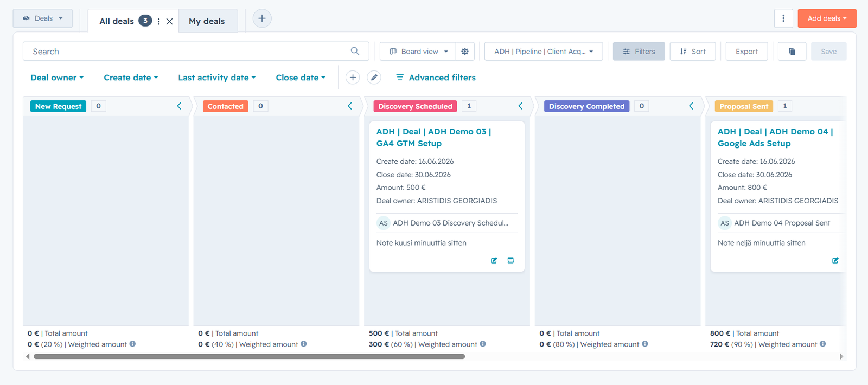The image size is (868, 385).
Task: Click the Save view button
Action: click(828, 52)
